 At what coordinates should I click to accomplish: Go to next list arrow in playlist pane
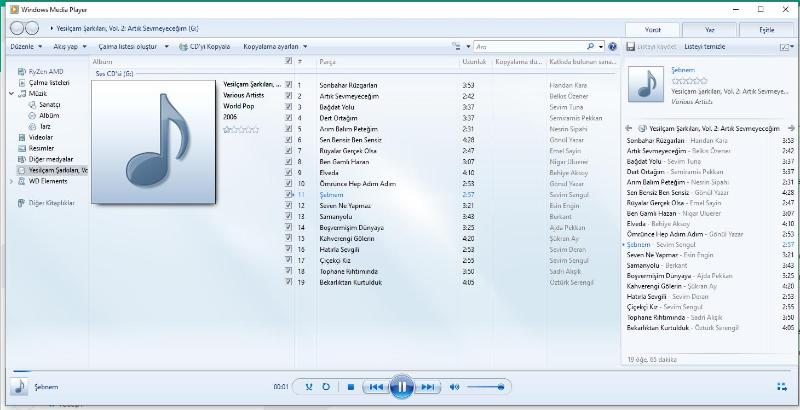[x=791, y=129]
